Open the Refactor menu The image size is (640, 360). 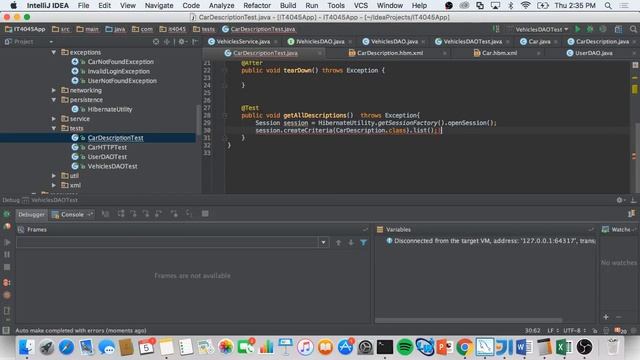[x=257, y=6]
